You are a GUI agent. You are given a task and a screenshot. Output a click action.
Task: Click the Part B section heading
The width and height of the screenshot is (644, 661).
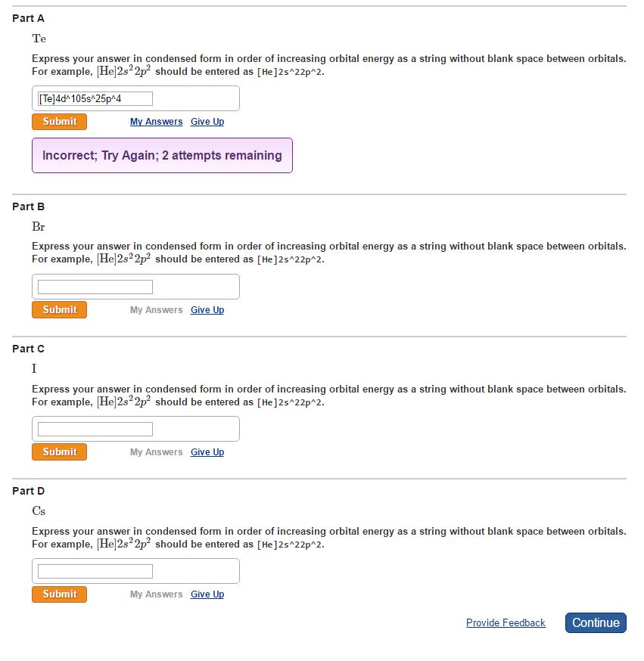(x=28, y=206)
